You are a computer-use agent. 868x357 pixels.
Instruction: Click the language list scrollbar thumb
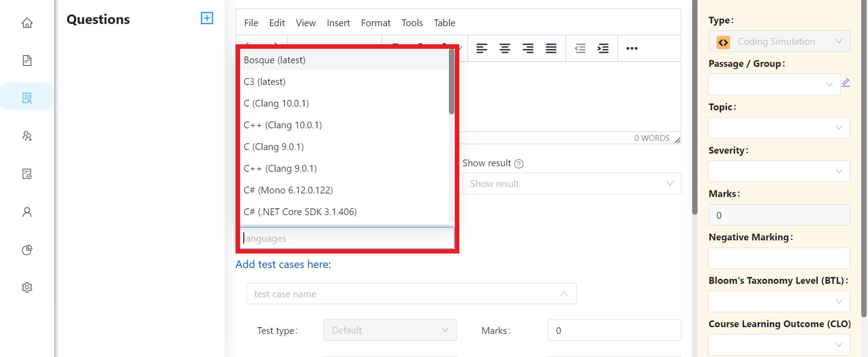point(452,82)
